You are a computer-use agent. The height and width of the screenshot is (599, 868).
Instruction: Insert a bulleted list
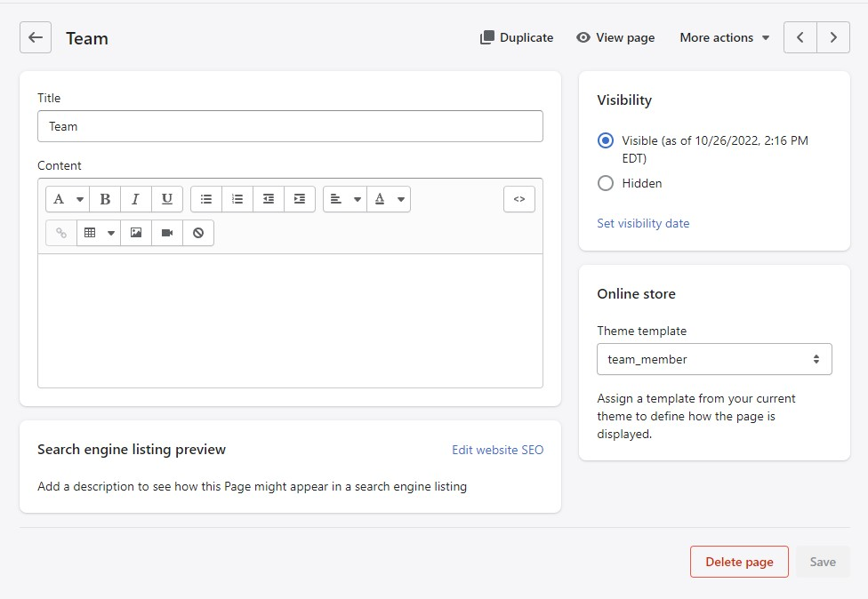click(x=206, y=199)
